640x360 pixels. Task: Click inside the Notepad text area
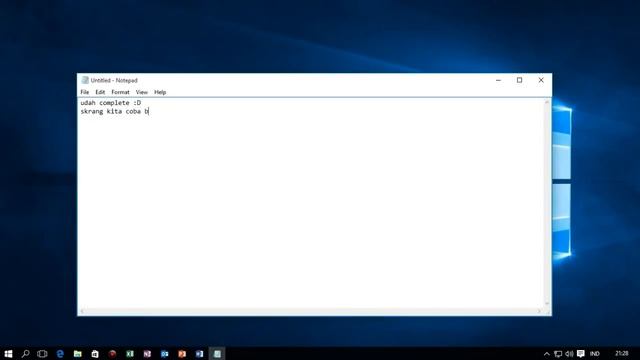tap(312, 204)
